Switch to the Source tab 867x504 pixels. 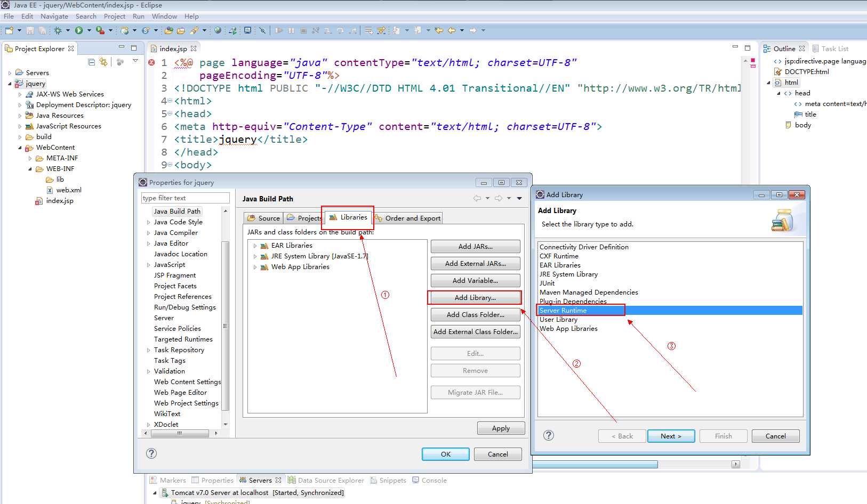(x=264, y=218)
